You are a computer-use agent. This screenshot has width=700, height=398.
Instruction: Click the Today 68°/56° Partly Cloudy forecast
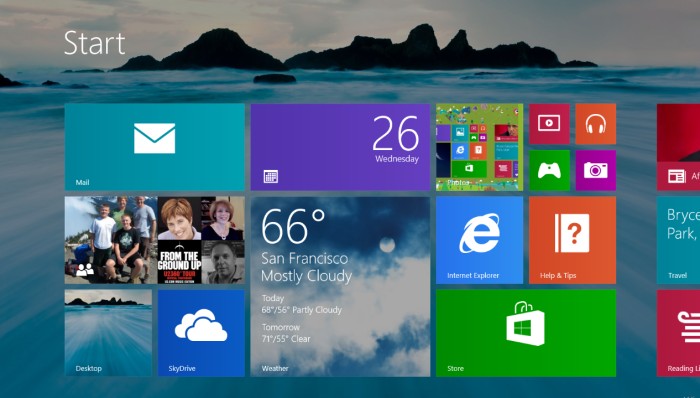pyautogui.click(x=302, y=304)
